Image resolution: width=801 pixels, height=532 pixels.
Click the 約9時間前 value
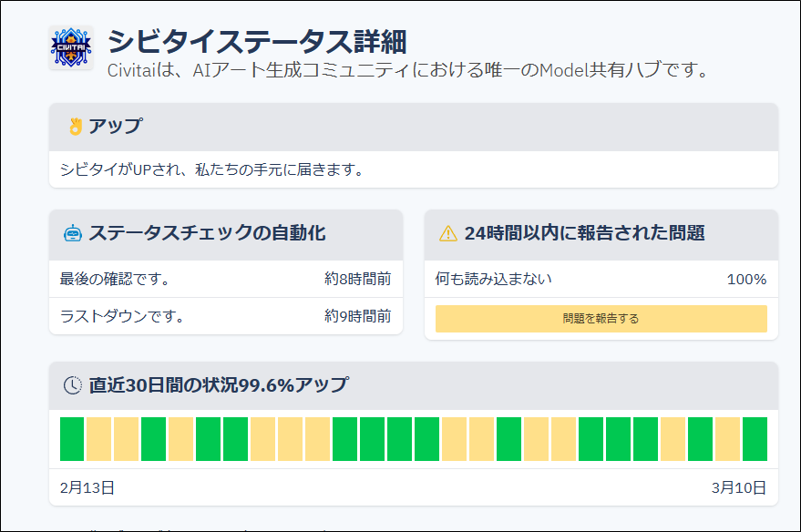358,316
